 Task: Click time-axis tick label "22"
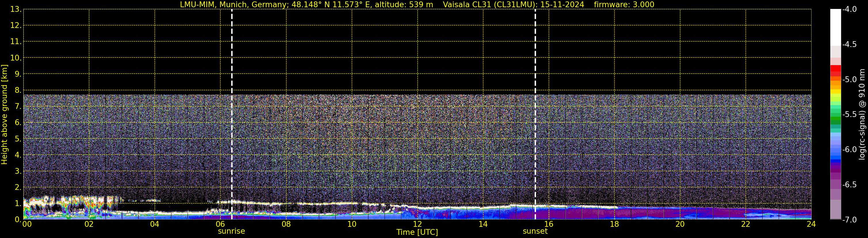(x=746, y=224)
